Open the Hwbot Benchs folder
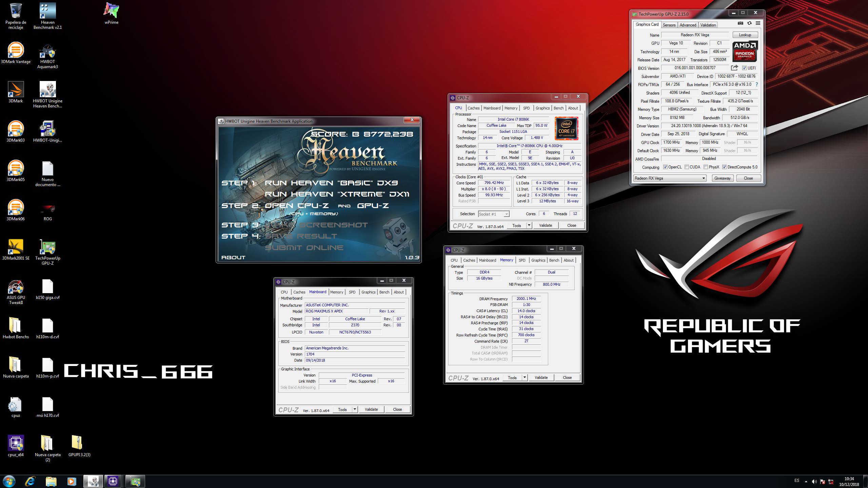The image size is (868, 488). click(16, 328)
